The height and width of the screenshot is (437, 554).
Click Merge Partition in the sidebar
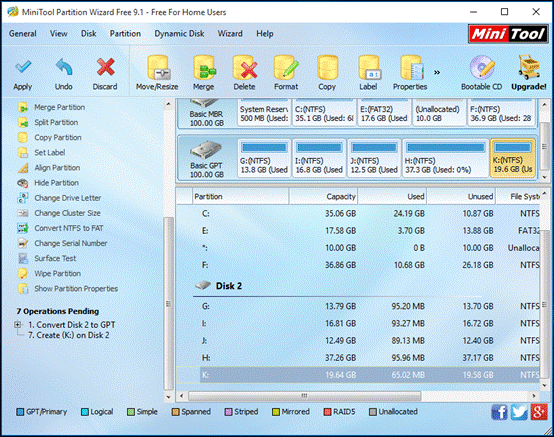pos(59,107)
